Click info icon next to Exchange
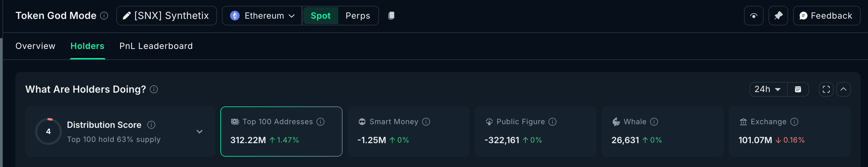 (794, 122)
